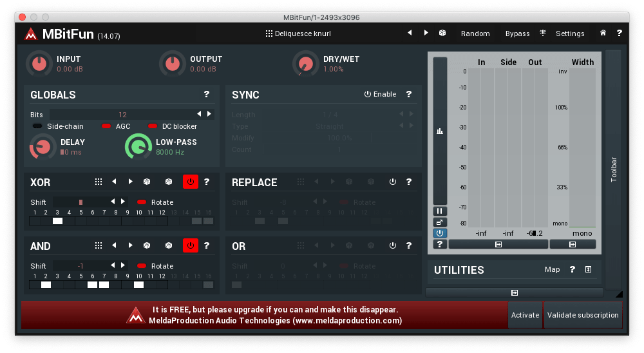Enable OR section power button
Image resolution: width=644 pixels, height=353 pixels.
(x=393, y=245)
